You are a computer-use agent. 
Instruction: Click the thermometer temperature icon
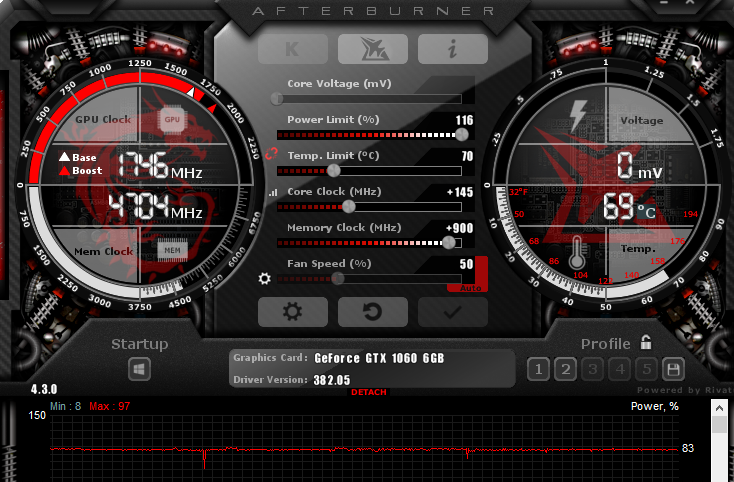[577, 252]
